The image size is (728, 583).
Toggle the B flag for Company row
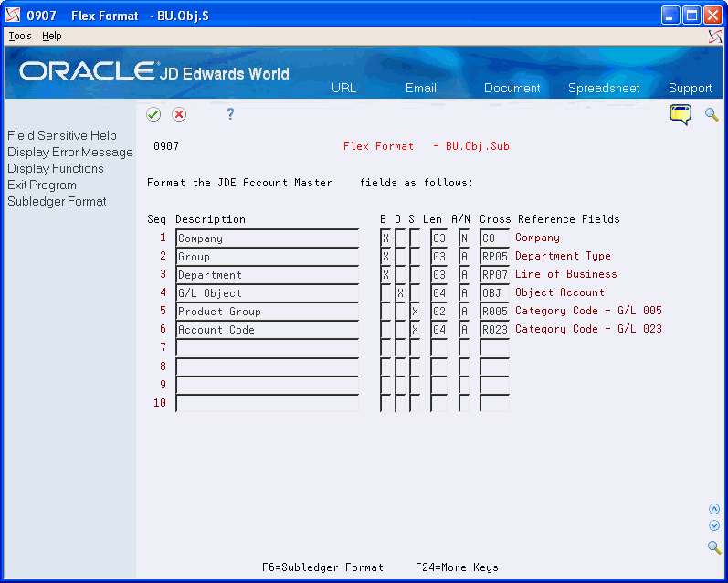pos(385,238)
